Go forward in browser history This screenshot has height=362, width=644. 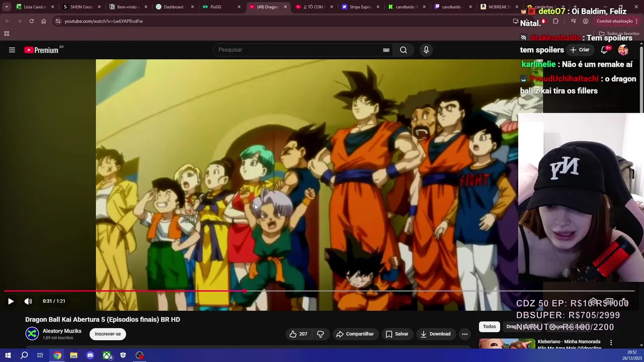19,21
